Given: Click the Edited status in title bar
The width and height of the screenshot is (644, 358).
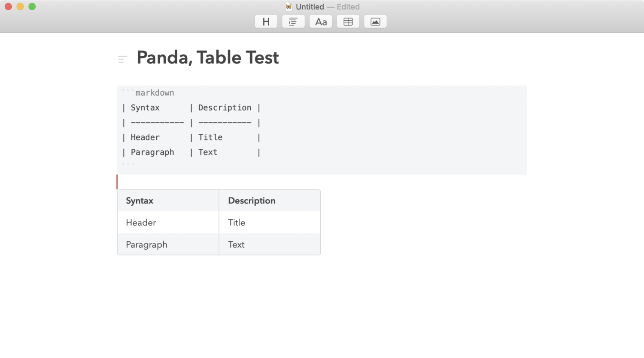Looking at the screenshot, I should point(348,7).
